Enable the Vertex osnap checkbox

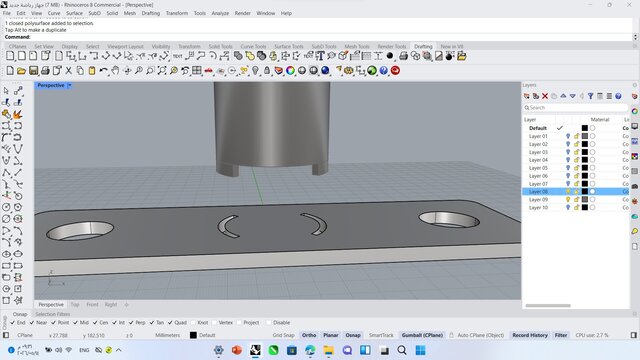(x=214, y=322)
